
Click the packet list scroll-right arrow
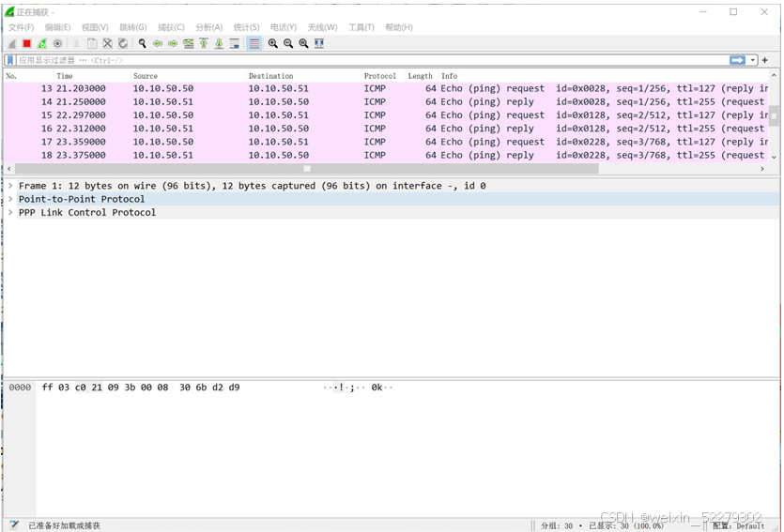762,169
